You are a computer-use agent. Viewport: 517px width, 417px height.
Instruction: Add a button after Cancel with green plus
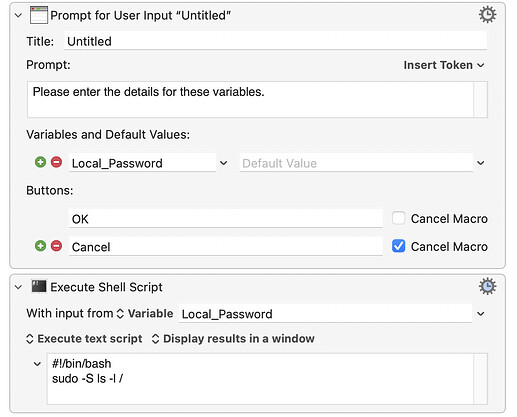coord(40,246)
